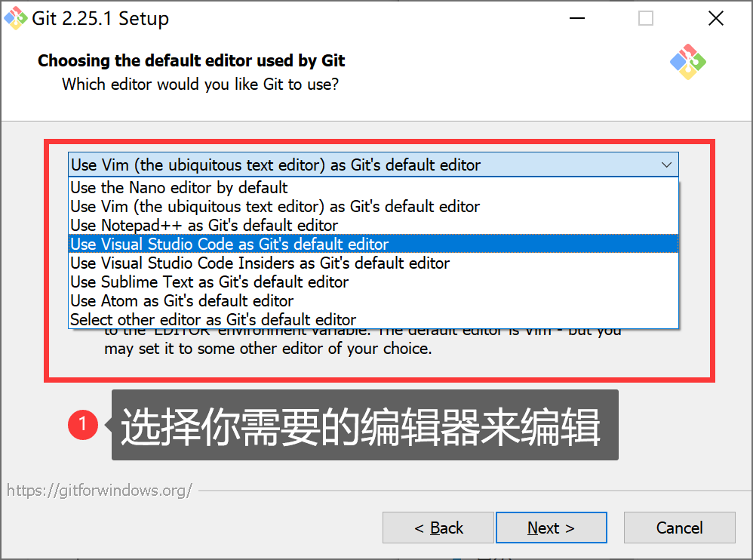Image resolution: width=753 pixels, height=560 pixels.
Task: Open the gitforwindows.org link
Action: tap(100, 491)
